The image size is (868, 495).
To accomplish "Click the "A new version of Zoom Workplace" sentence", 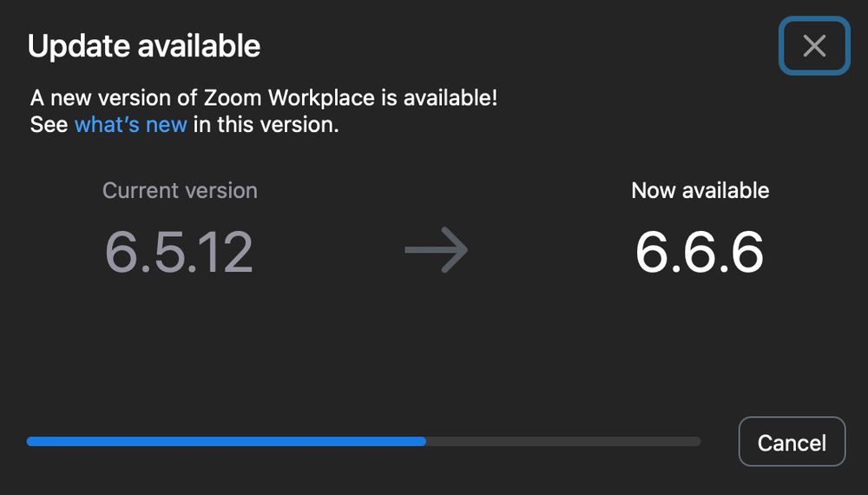I will click(x=264, y=96).
